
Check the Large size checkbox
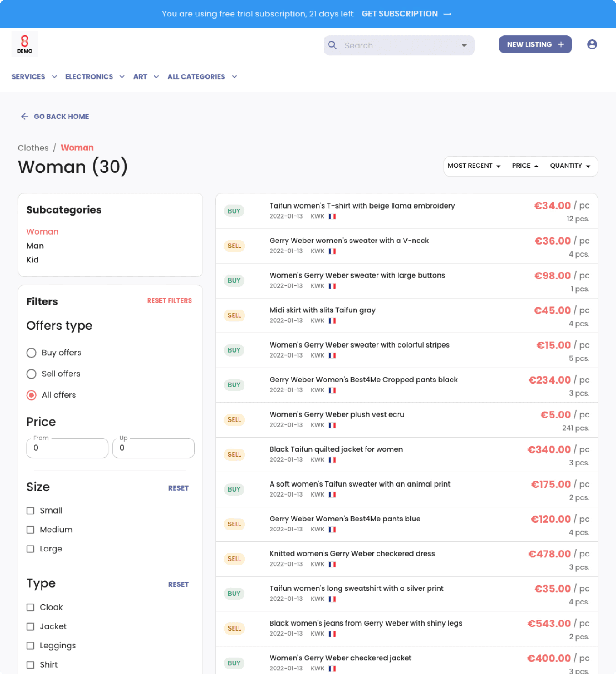31,549
